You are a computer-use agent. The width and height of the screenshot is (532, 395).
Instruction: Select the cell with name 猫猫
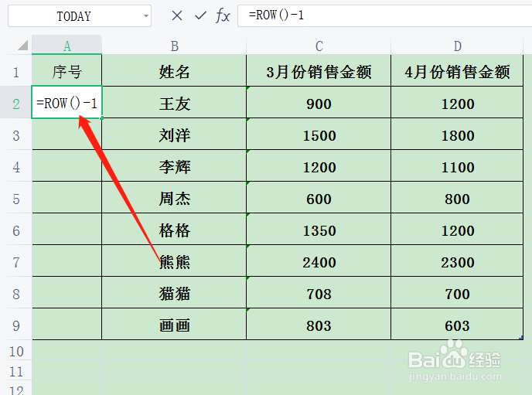174,294
